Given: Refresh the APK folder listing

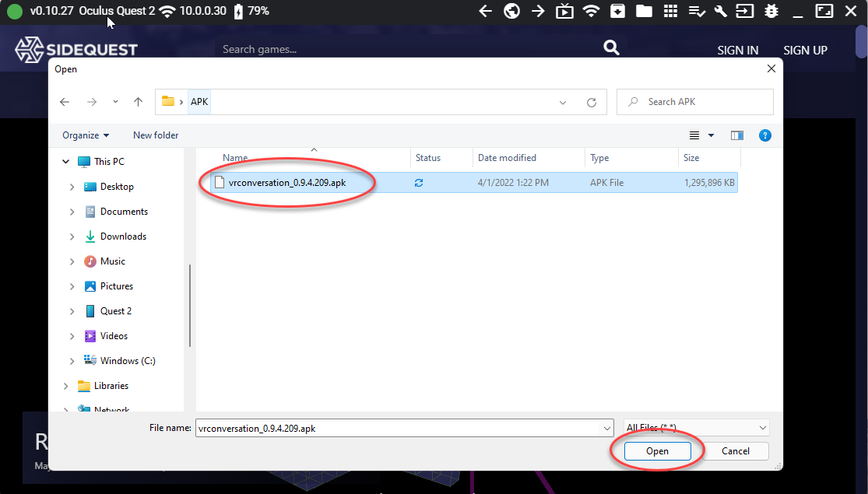Looking at the screenshot, I should [x=591, y=103].
